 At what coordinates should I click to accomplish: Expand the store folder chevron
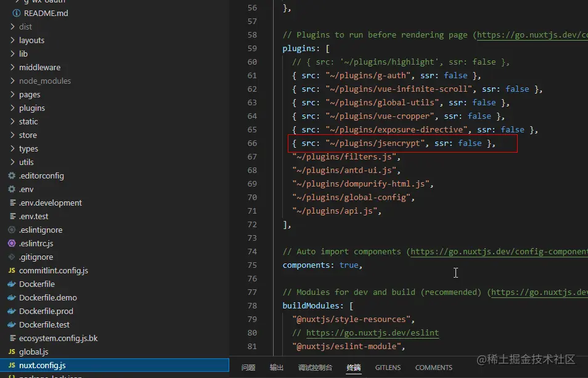click(12, 135)
